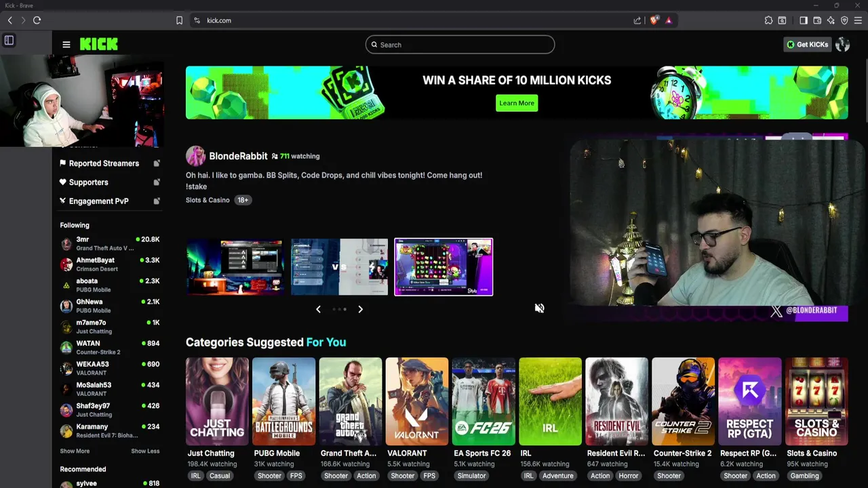Open Reported Streamers sidebar item
This screenshot has height=488, width=868.
109,163
